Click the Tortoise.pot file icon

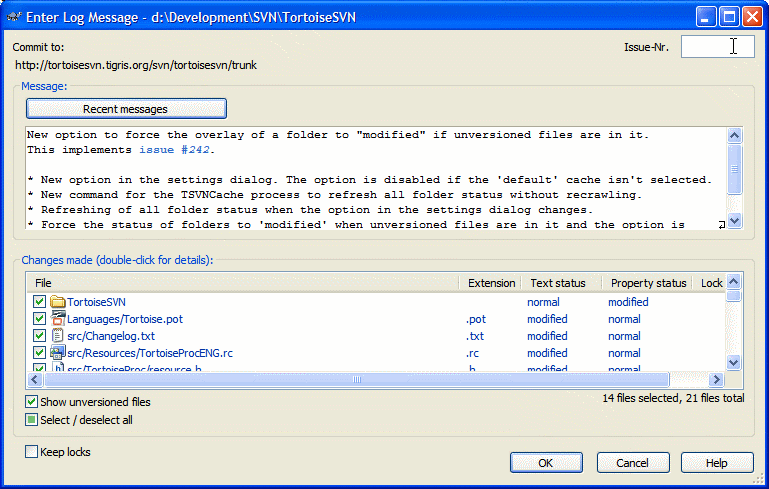click(58, 319)
